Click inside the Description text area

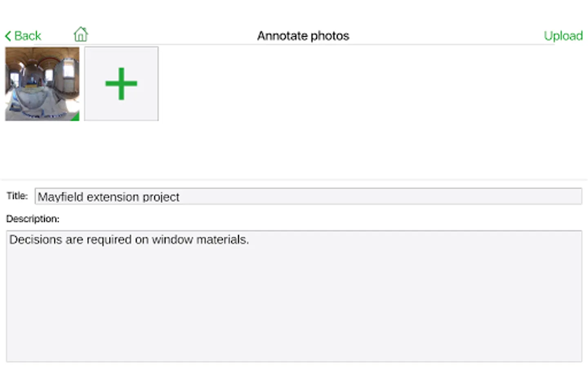pos(294,303)
